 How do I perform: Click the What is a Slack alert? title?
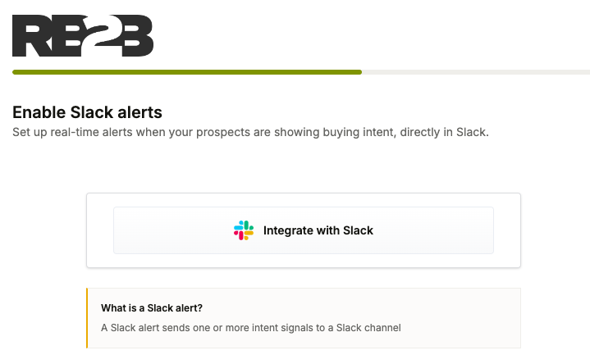pyautogui.click(x=152, y=308)
